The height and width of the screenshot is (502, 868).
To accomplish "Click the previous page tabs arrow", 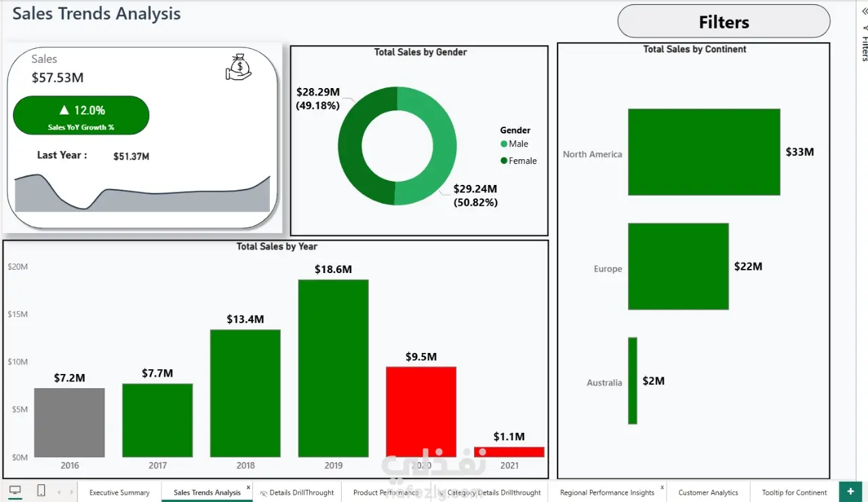I will (59, 492).
